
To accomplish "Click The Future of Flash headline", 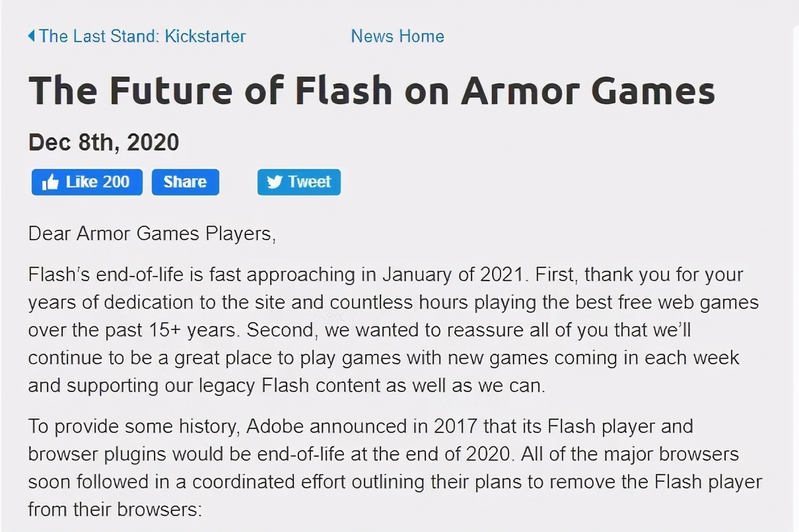I will tap(371, 90).
